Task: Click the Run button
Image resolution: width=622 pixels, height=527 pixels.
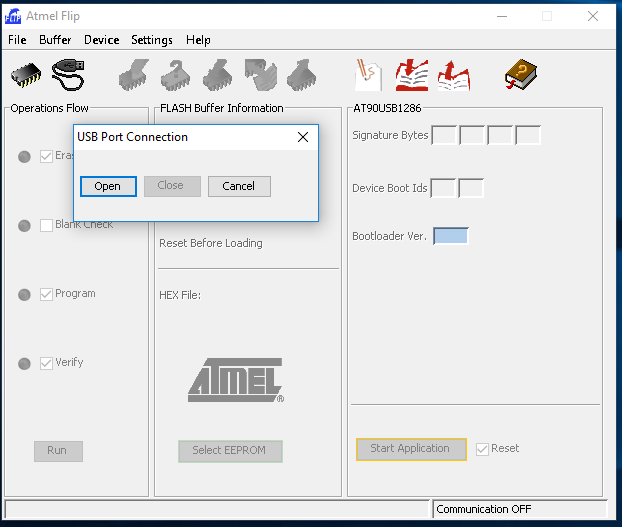Action: [58, 451]
